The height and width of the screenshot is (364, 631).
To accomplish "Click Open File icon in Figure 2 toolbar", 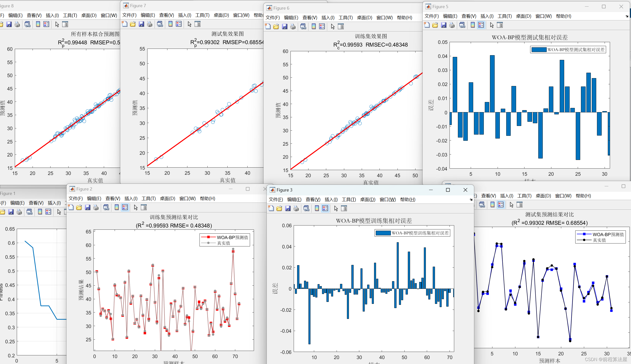I will [79, 207].
